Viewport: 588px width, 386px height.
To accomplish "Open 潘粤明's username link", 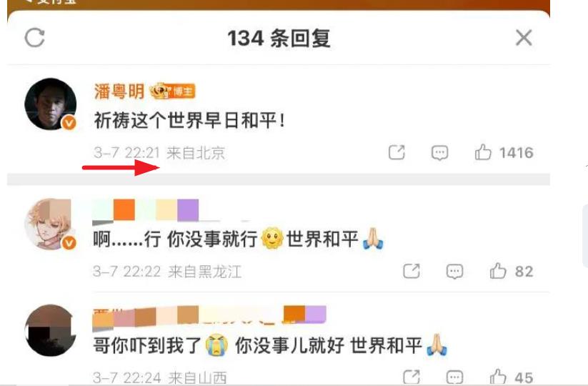I will (119, 91).
